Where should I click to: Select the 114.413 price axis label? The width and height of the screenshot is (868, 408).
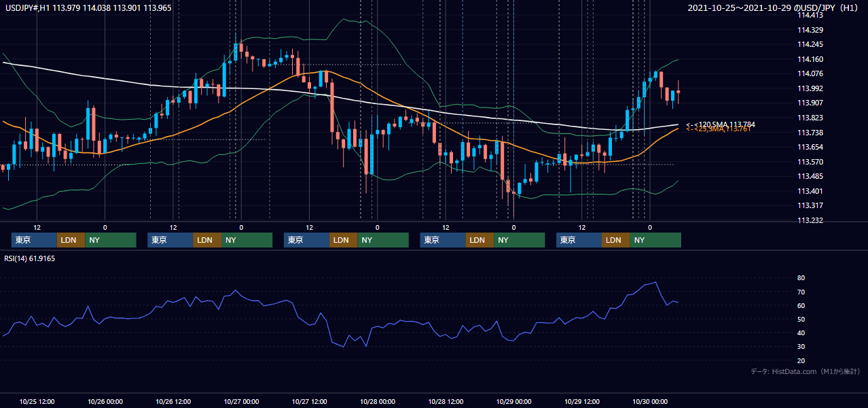click(810, 15)
